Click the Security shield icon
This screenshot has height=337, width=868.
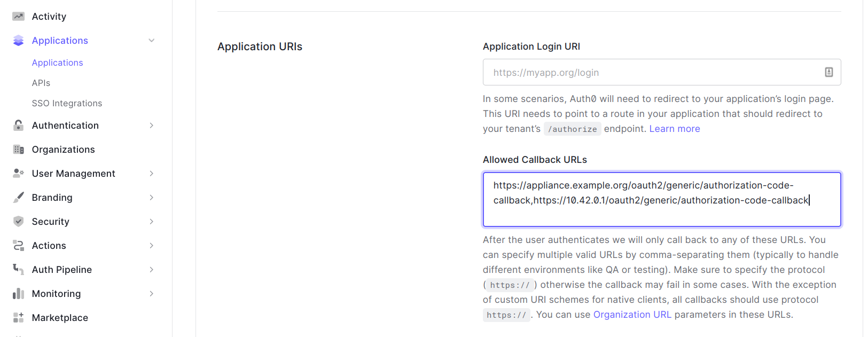19,221
